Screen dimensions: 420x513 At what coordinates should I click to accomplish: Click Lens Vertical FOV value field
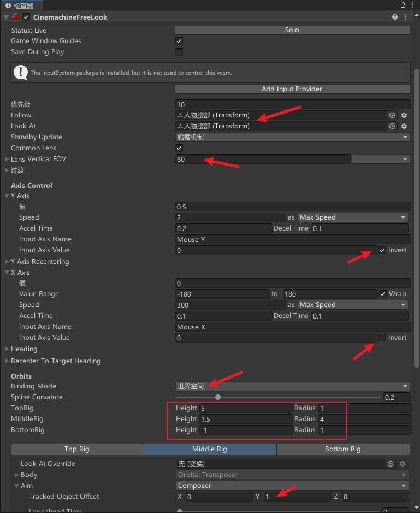(x=263, y=159)
